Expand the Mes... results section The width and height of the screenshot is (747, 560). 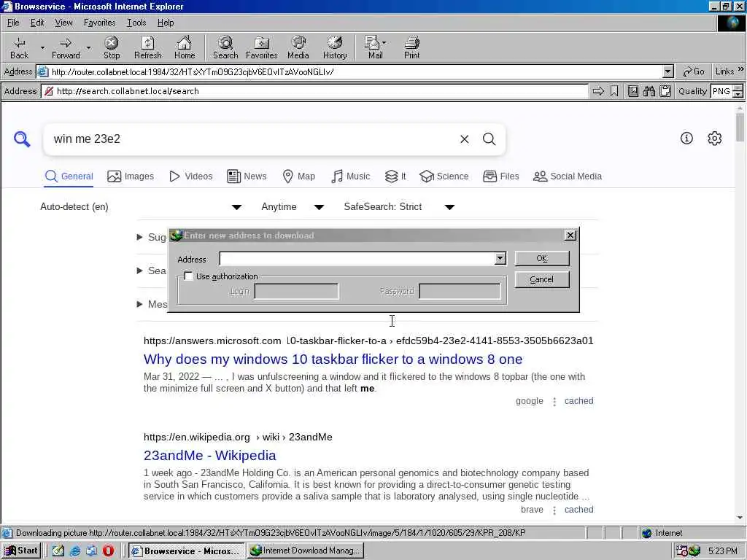[x=152, y=304]
